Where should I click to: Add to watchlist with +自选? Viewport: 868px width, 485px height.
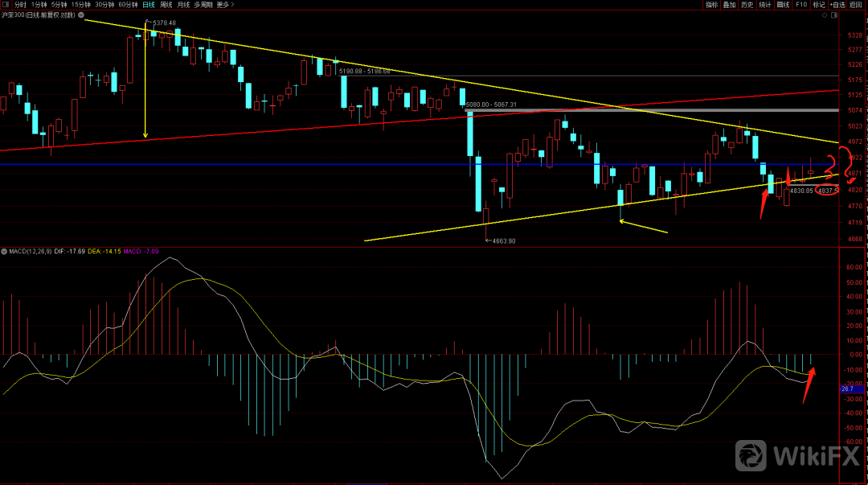(838, 5)
